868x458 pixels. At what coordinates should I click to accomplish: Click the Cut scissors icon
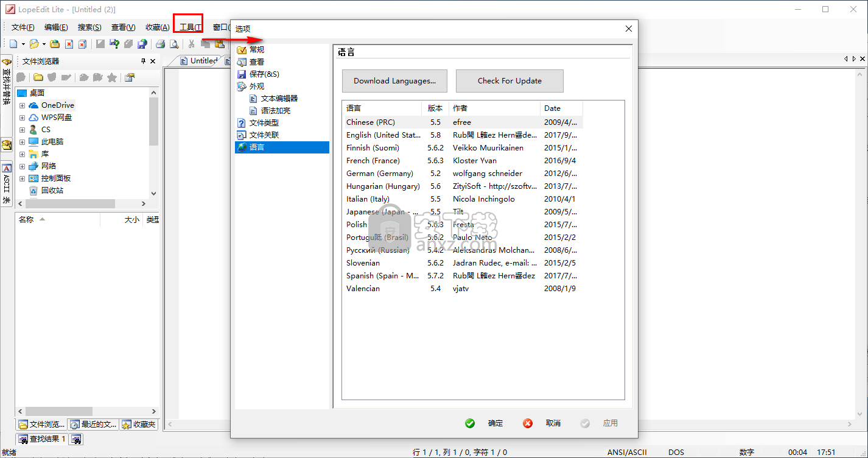pos(191,44)
